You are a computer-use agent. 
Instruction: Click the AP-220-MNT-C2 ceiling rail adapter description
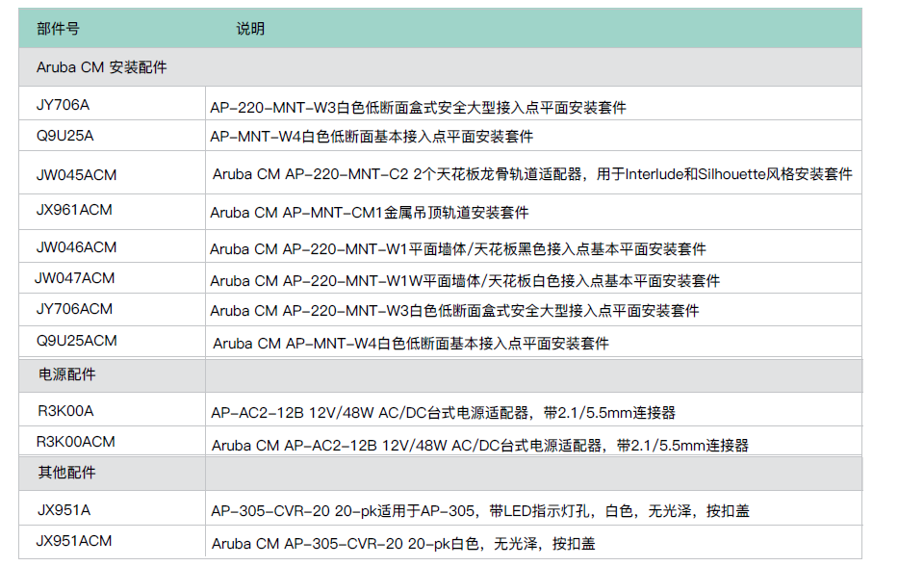pos(532,174)
